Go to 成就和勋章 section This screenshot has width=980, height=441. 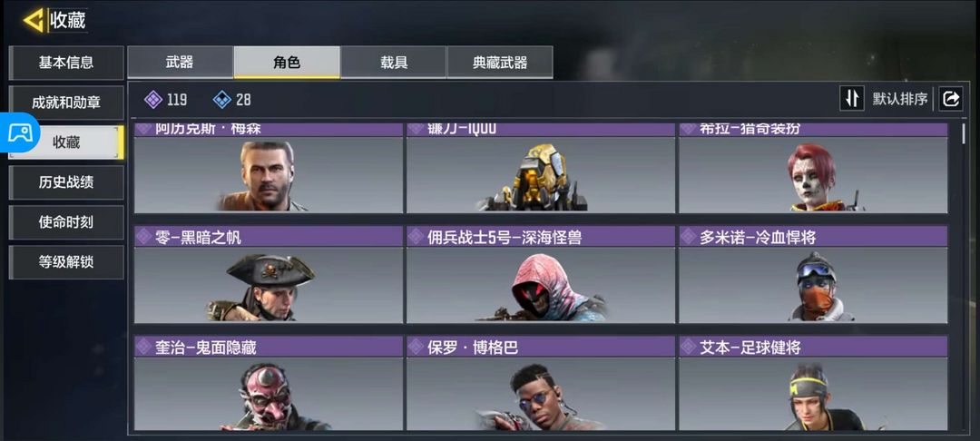[x=66, y=103]
